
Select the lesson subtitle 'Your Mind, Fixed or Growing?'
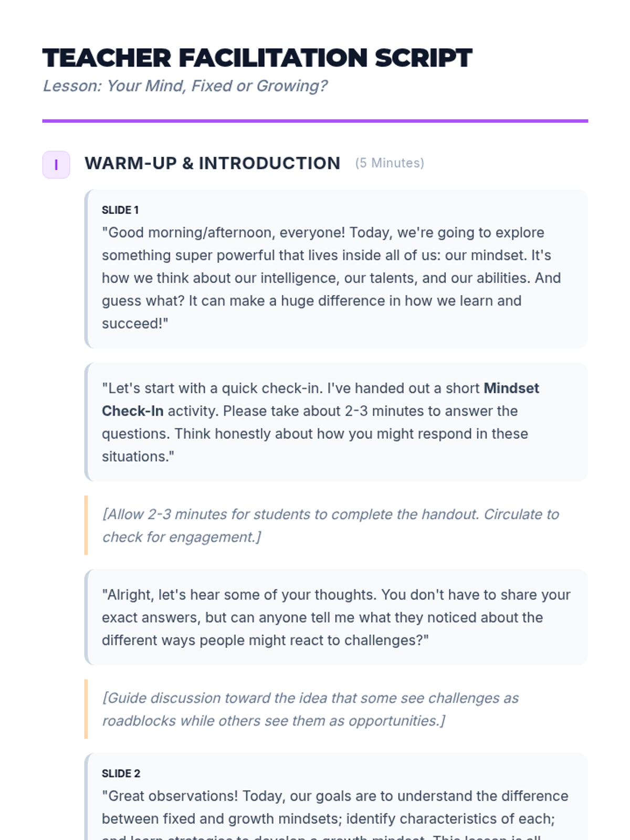pyautogui.click(x=216, y=86)
